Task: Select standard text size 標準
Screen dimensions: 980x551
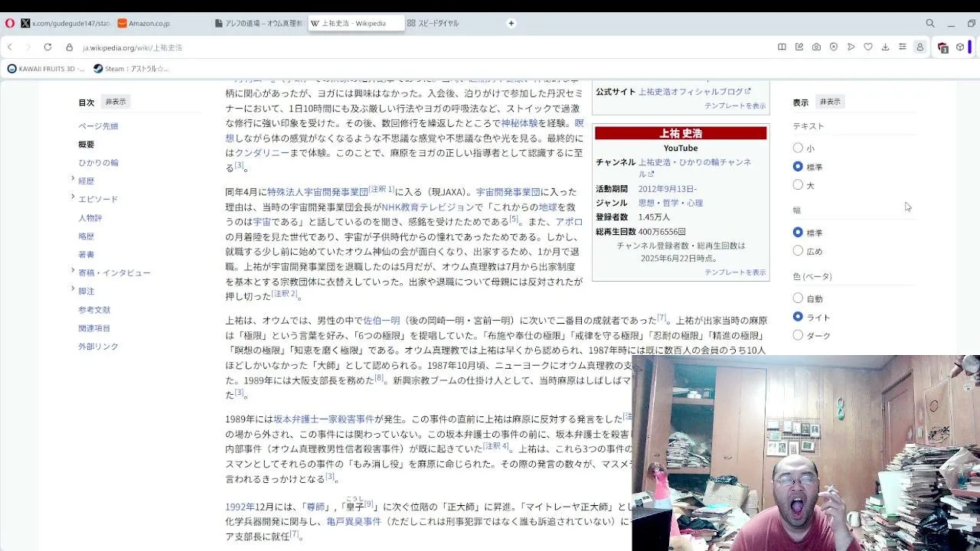Action: pos(798,166)
